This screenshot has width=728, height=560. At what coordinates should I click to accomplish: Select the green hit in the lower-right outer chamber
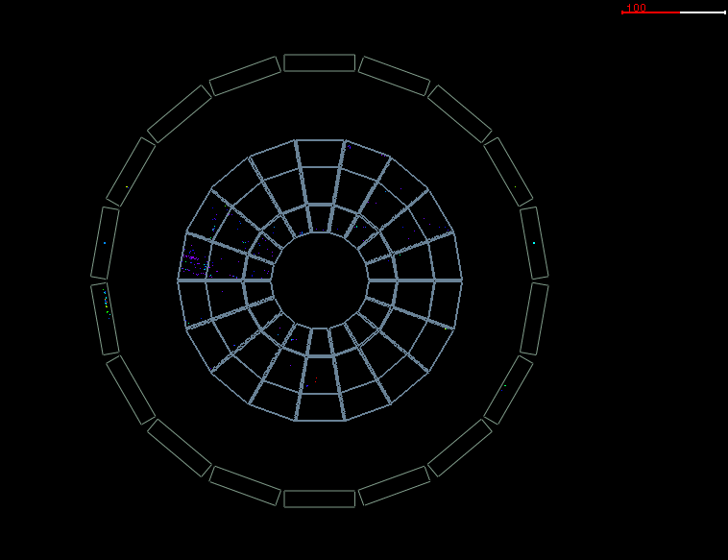[505, 385]
